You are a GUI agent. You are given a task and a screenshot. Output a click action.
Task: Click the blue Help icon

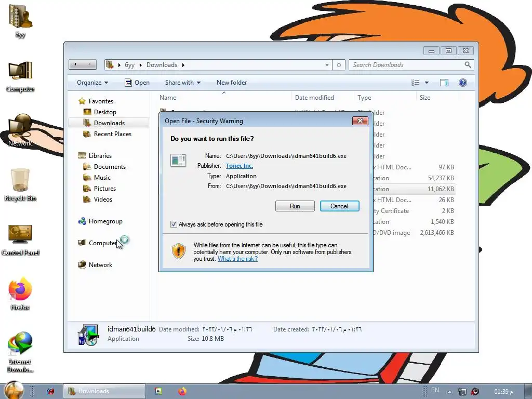tap(463, 83)
